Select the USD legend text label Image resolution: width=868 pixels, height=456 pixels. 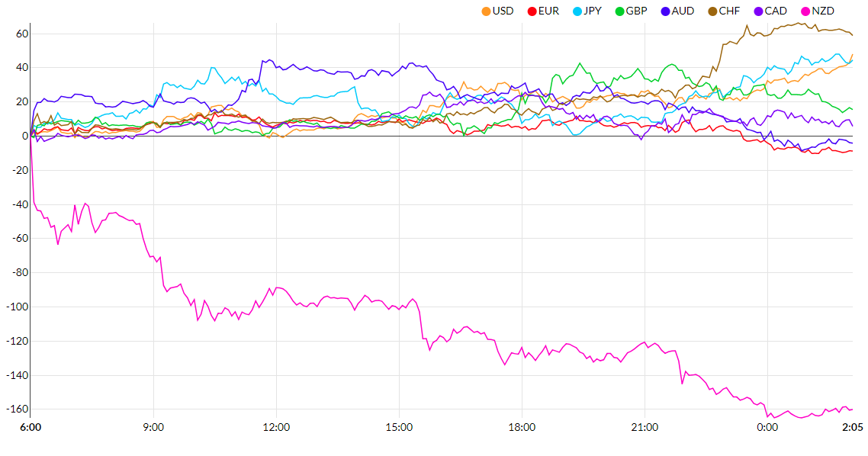click(x=503, y=11)
